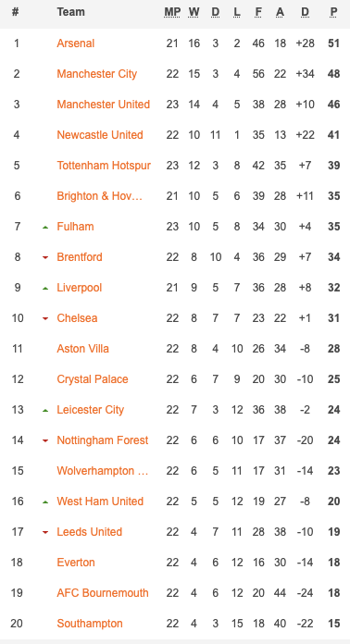The width and height of the screenshot is (350, 644).
Task: Click the green up arrow beside Fulham
Action: (x=45, y=227)
